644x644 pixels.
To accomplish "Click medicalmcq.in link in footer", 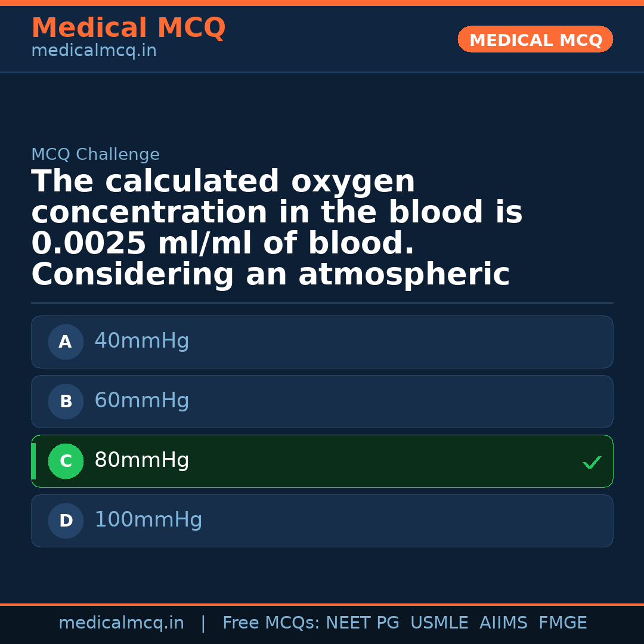I will tap(122, 622).
